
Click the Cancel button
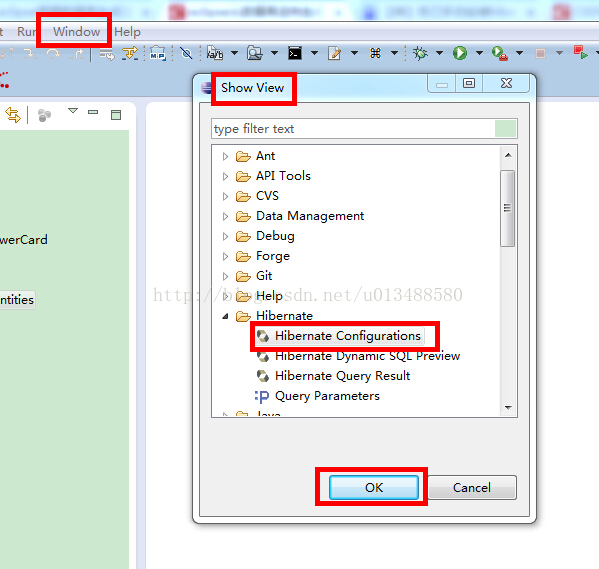(x=472, y=487)
